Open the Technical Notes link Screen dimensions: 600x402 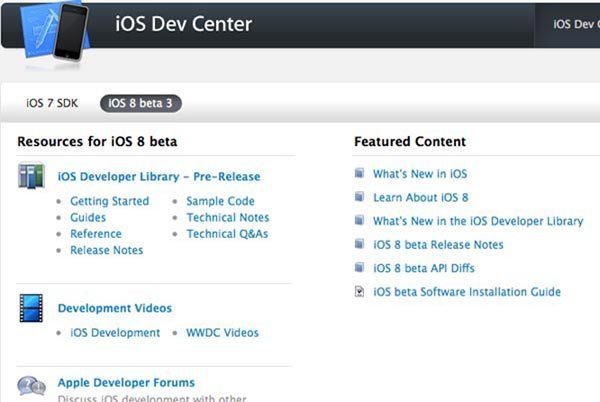coord(228,217)
